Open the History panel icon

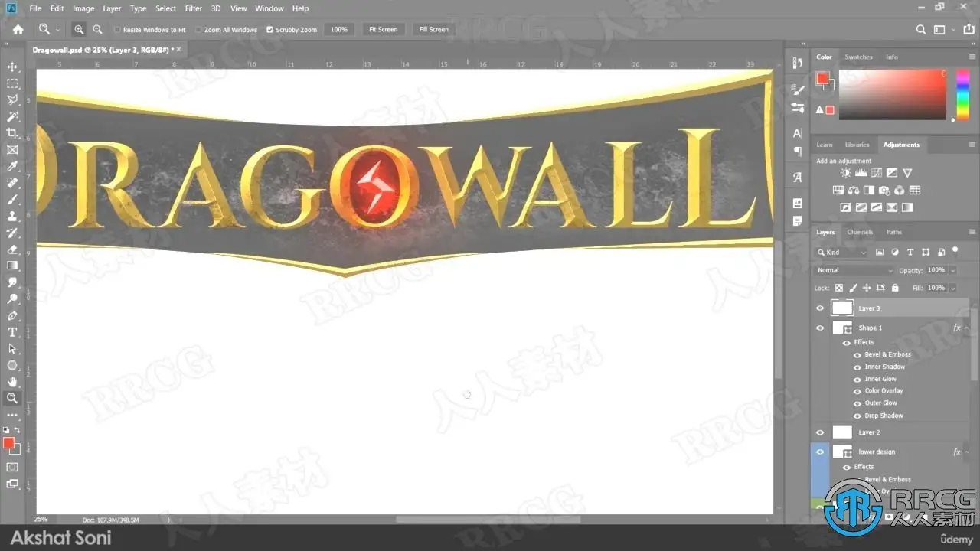797,64
